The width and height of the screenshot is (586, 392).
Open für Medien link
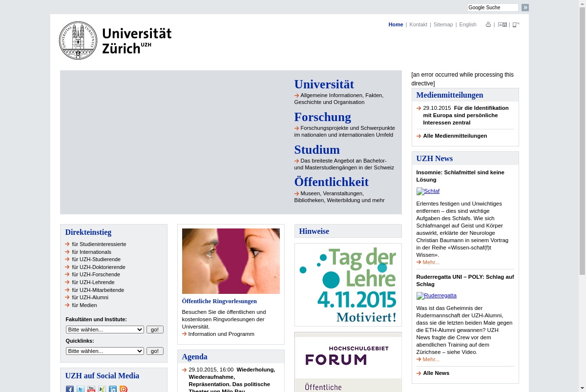(x=84, y=305)
